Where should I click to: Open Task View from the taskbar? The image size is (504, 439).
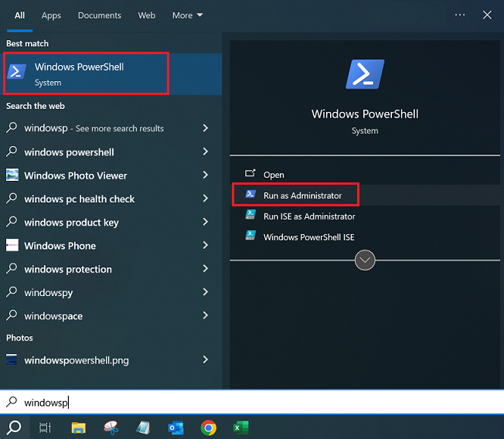click(x=45, y=427)
